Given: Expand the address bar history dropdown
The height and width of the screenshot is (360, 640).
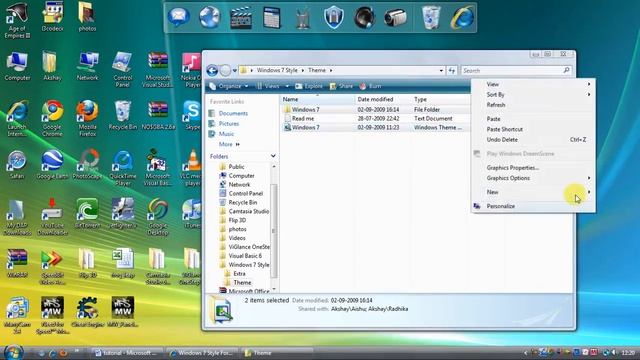Looking at the screenshot, I should 441,71.
